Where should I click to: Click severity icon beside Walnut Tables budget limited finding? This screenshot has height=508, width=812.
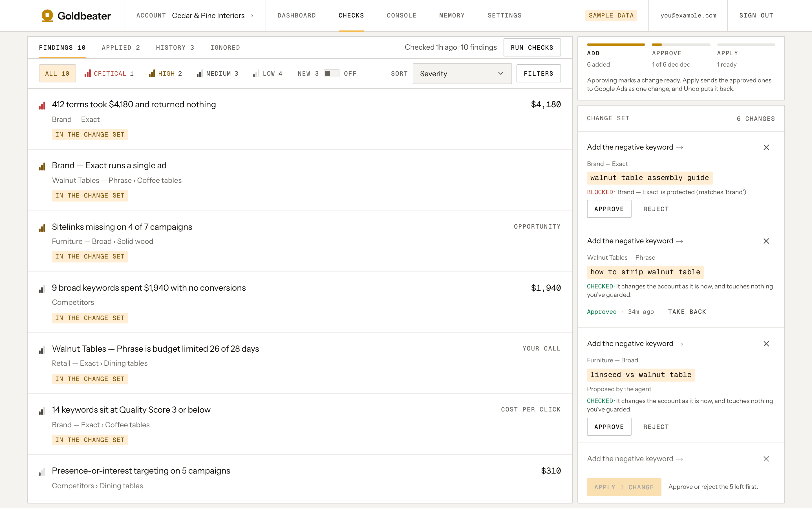click(42, 350)
